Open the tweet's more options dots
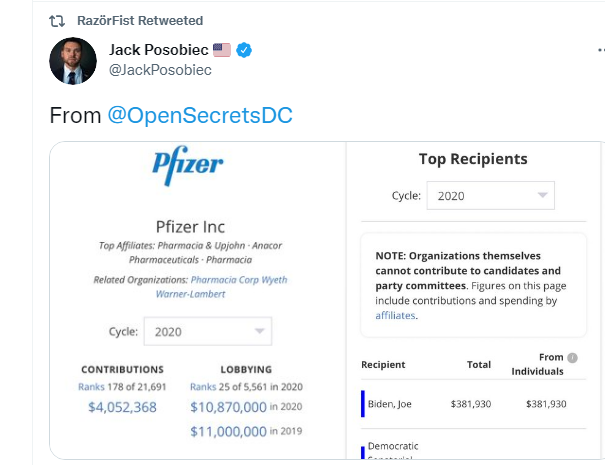The width and height of the screenshot is (605, 465). (601, 50)
